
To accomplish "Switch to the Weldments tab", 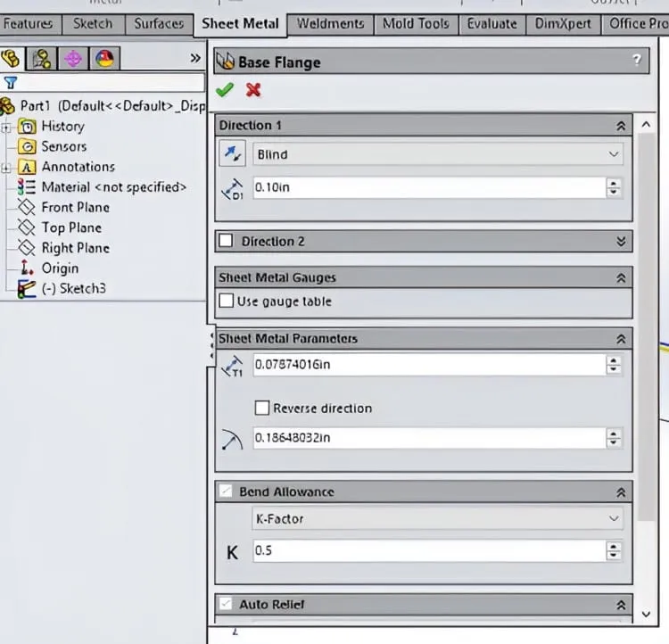I will (x=331, y=23).
